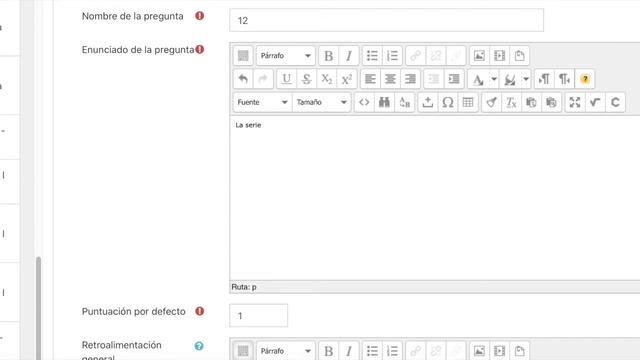
Task: Insert media in the Retroalimentación editor
Action: (x=500, y=351)
